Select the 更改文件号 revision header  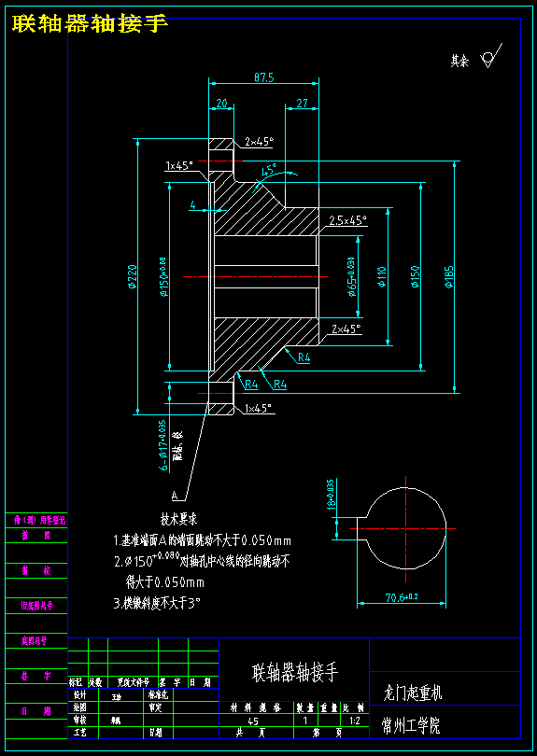click(x=134, y=682)
